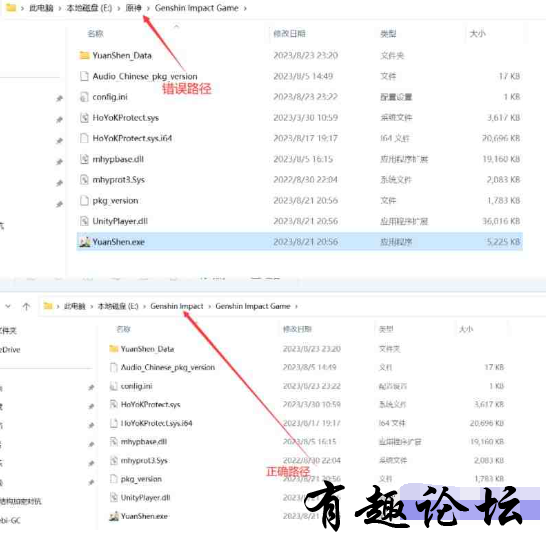Sort by 名称 column in the lower window
The image size is (546, 540).
pyautogui.click(x=123, y=329)
